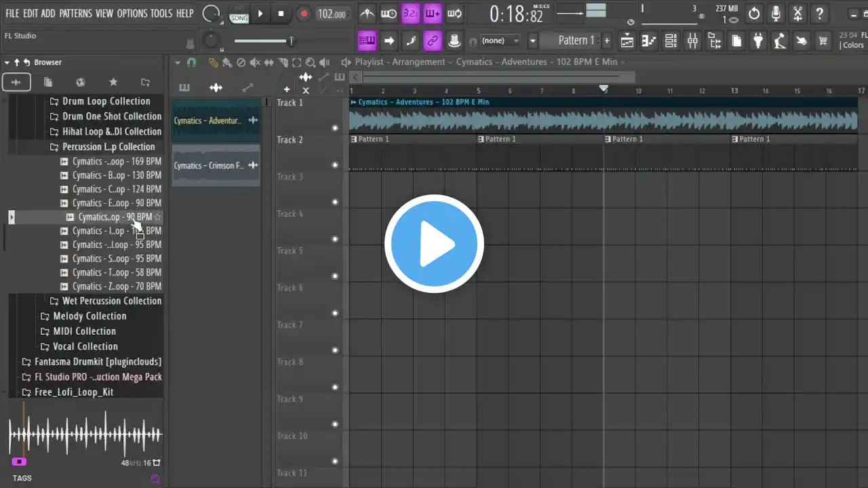Toggle the playlist magnet snap icon

pyautogui.click(x=192, y=62)
